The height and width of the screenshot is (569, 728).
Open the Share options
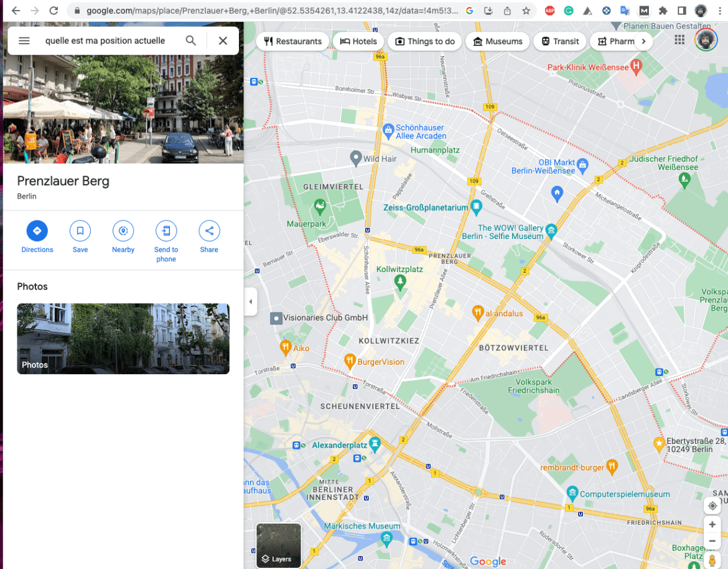[208, 231]
